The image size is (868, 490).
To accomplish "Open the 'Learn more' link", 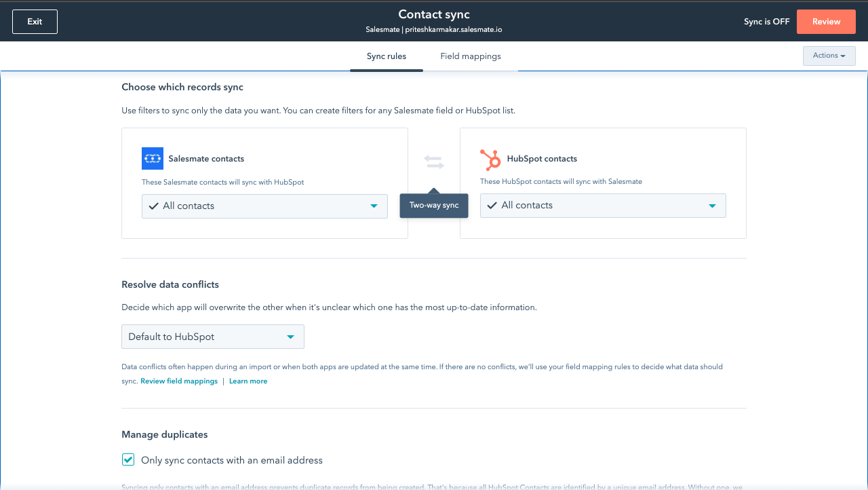I will pyautogui.click(x=248, y=381).
